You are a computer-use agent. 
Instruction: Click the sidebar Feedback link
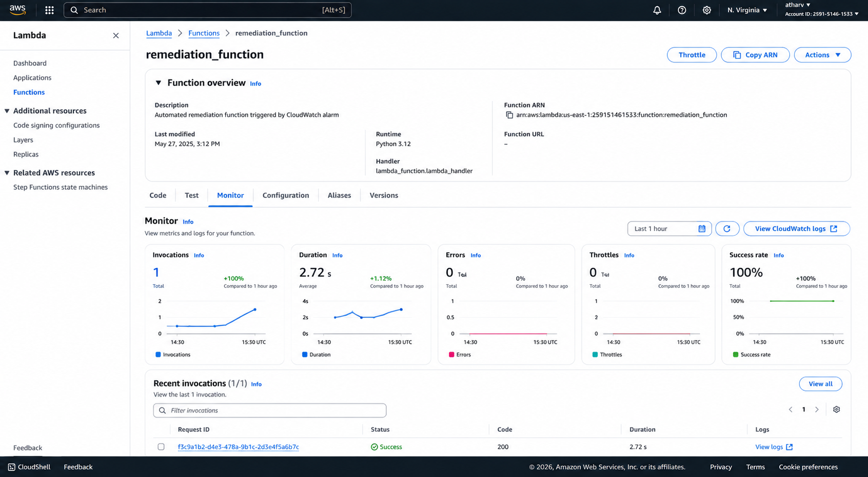pos(28,448)
